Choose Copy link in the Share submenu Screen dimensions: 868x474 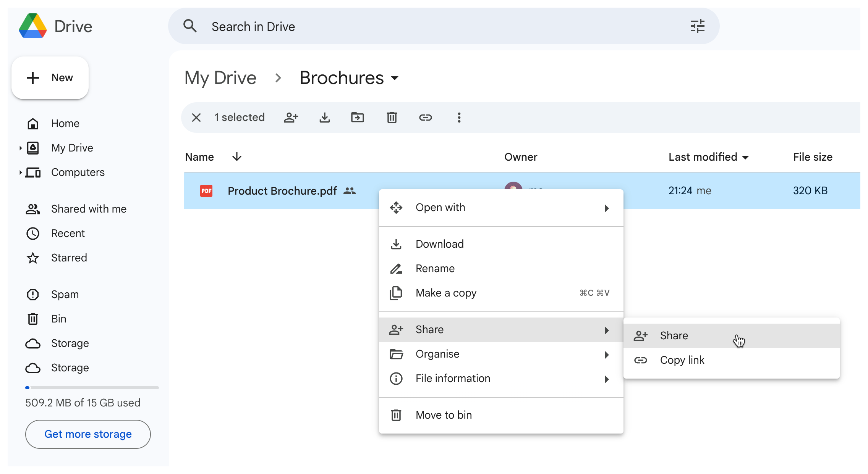click(682, 360)
